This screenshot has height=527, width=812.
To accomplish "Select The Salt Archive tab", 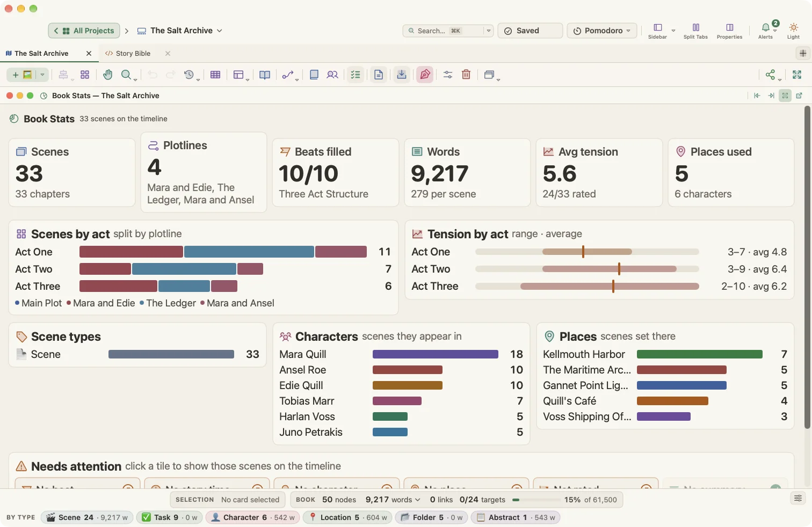I will coord(41,53).
